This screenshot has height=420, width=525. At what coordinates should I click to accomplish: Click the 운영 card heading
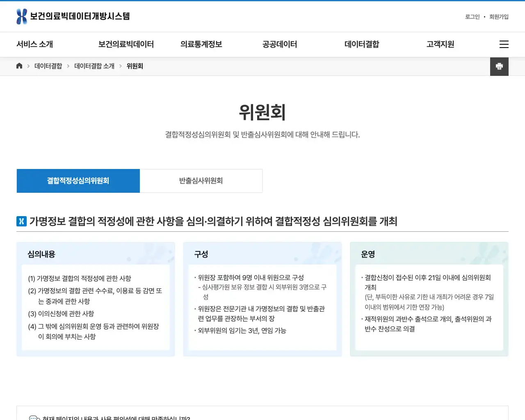pyautogui.click(x=368, y=254)
